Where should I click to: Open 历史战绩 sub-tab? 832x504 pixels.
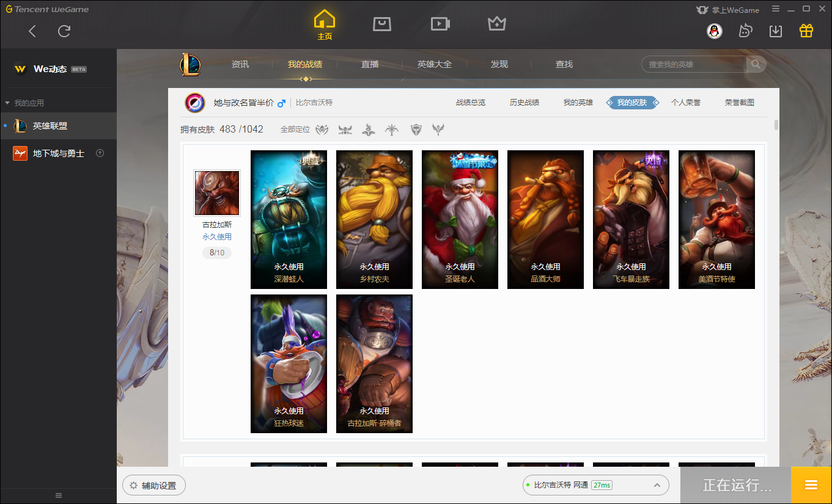click(525, 103)
